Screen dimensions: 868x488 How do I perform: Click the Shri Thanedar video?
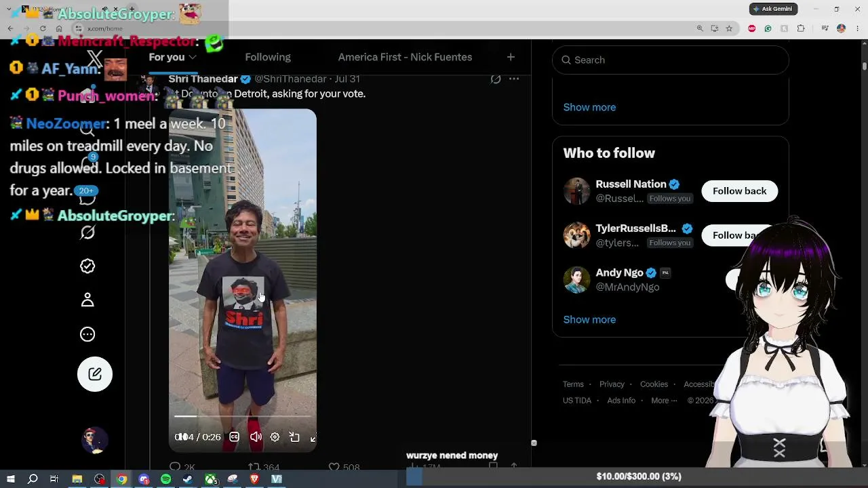coord(243,281)
